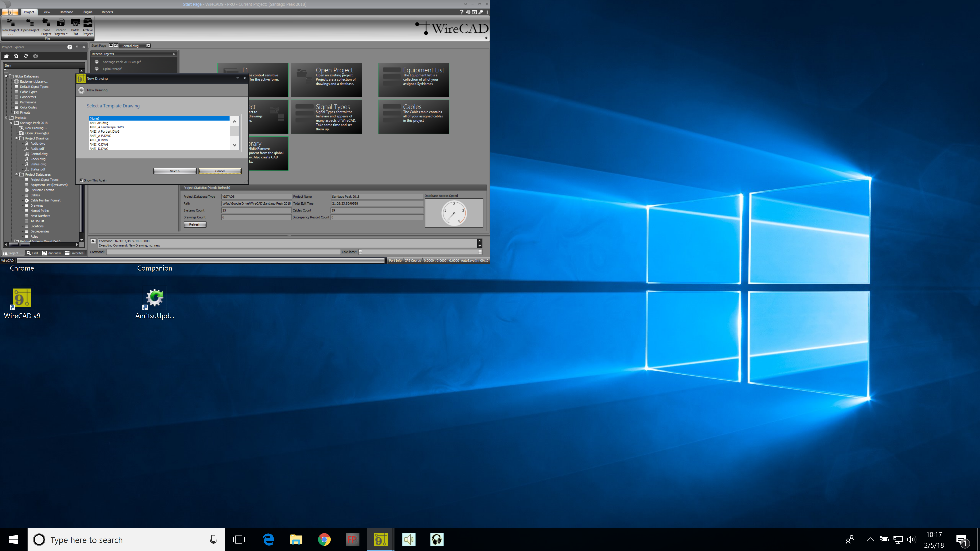The height and width of the screenshot is (551, 980).
Task: Switch to the Favorites panel tab
Action: point(74,253)
